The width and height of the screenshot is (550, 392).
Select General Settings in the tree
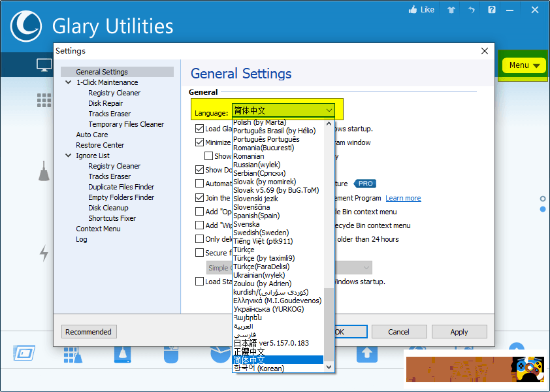pyautogui.click(x=117, y=72)
